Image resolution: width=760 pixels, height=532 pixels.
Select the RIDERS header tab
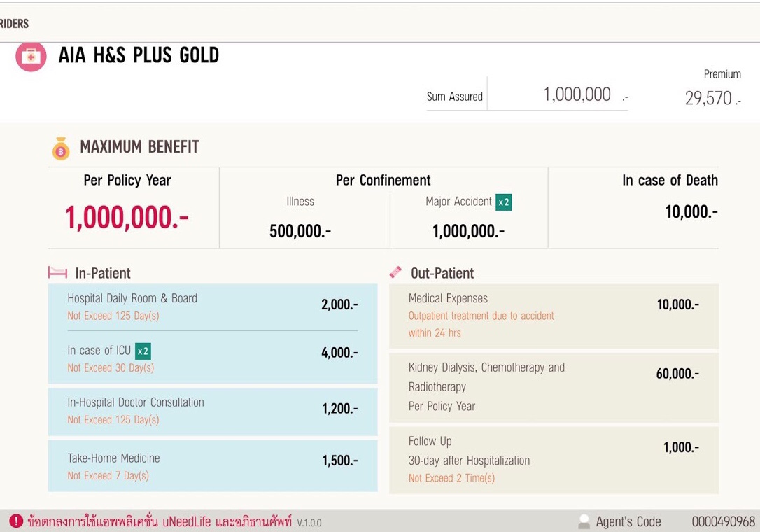[x=15, y=24]
